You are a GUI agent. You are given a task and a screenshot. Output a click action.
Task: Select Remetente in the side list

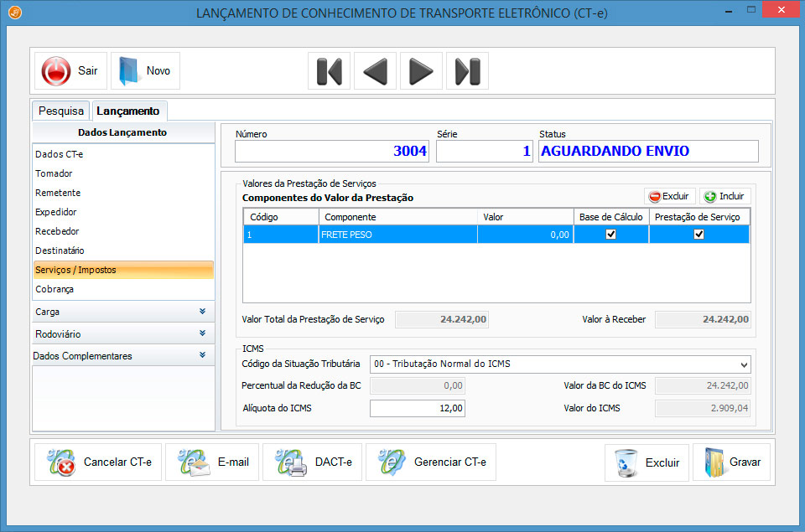(123, 193)
